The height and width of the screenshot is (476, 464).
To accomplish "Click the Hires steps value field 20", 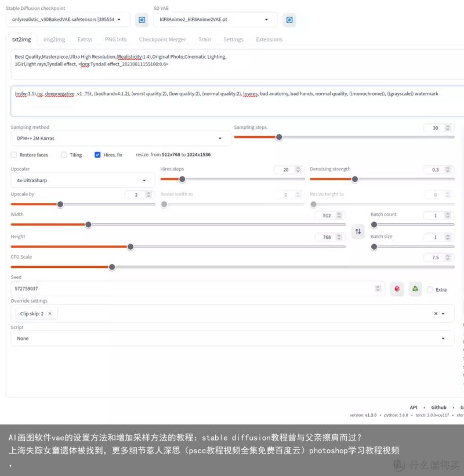I will (285, 169).
